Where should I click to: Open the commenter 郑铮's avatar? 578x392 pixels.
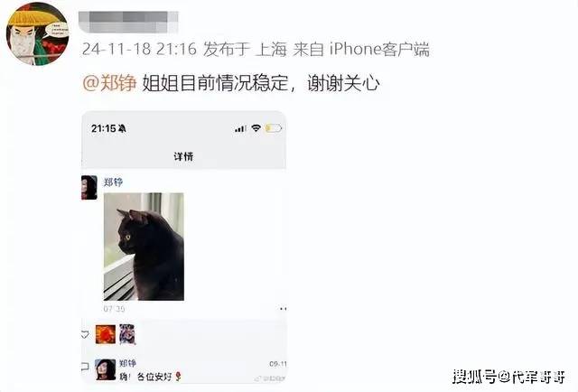(x=105, y=369)
